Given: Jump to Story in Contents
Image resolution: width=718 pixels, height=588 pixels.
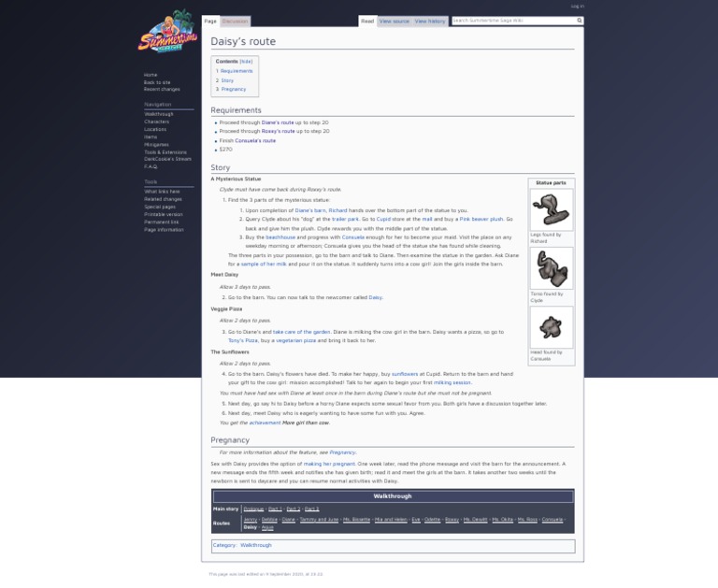Looking at the screenshot, I should pyautogui.click(x=227, y=80).
